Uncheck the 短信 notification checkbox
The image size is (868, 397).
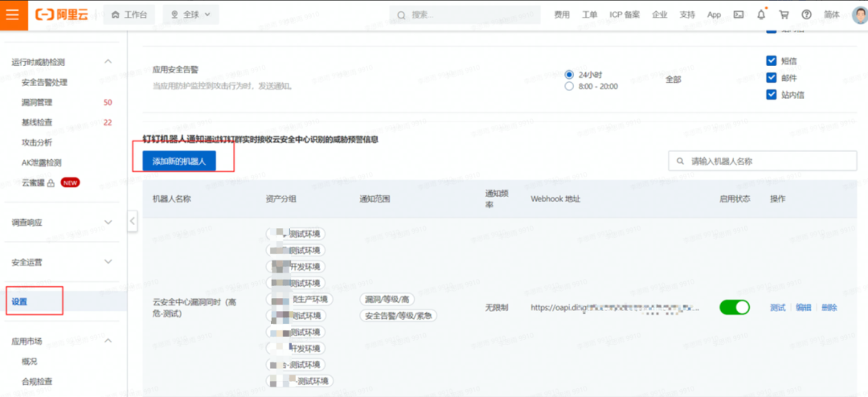click(772, 60)
